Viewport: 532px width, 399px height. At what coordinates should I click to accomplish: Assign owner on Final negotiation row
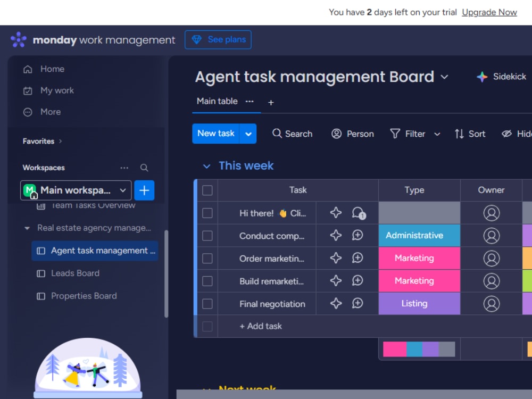(491, 304)
